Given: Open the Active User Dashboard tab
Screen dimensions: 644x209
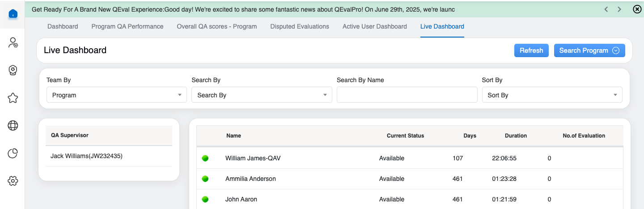Looking at the screenshot, I should (x=375, y=26).
